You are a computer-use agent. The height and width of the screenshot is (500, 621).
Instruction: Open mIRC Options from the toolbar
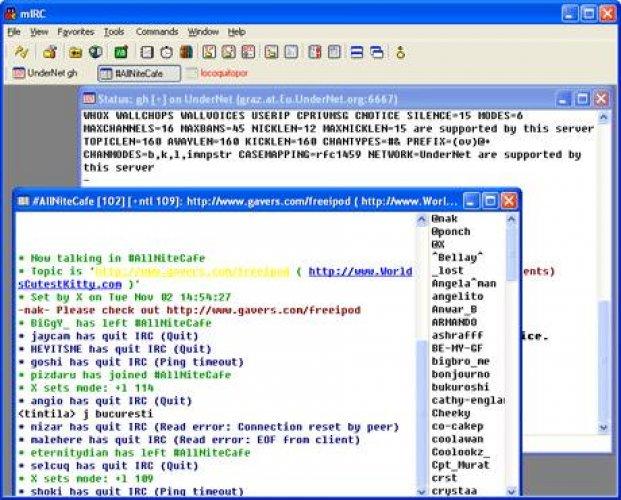[x=48, y=51]
